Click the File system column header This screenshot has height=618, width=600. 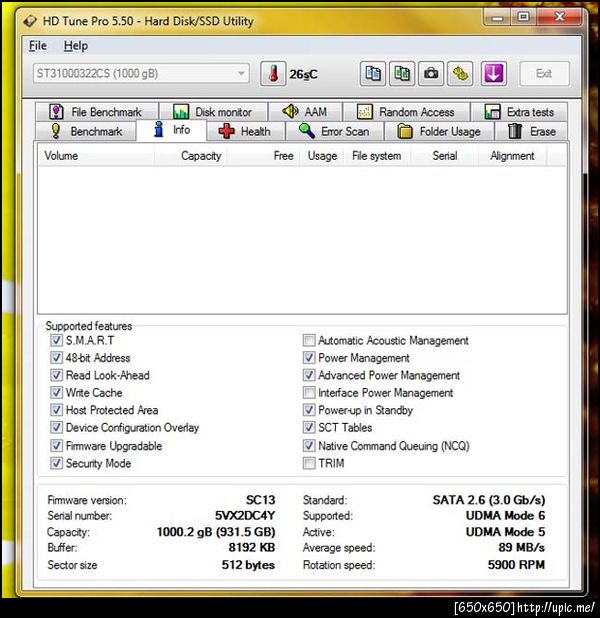click(x=377, y=156)
